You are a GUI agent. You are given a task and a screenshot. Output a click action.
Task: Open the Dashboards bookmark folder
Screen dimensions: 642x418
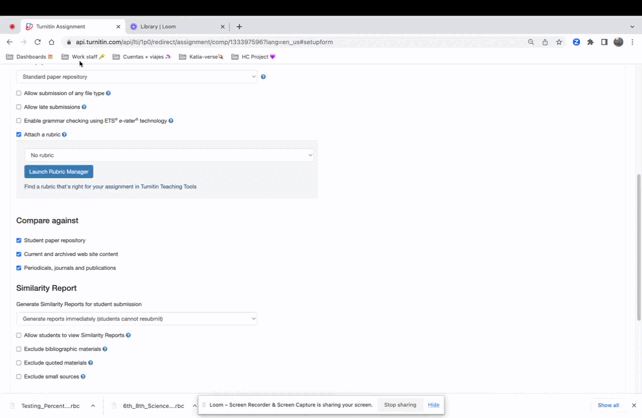[x=30, y=57]
